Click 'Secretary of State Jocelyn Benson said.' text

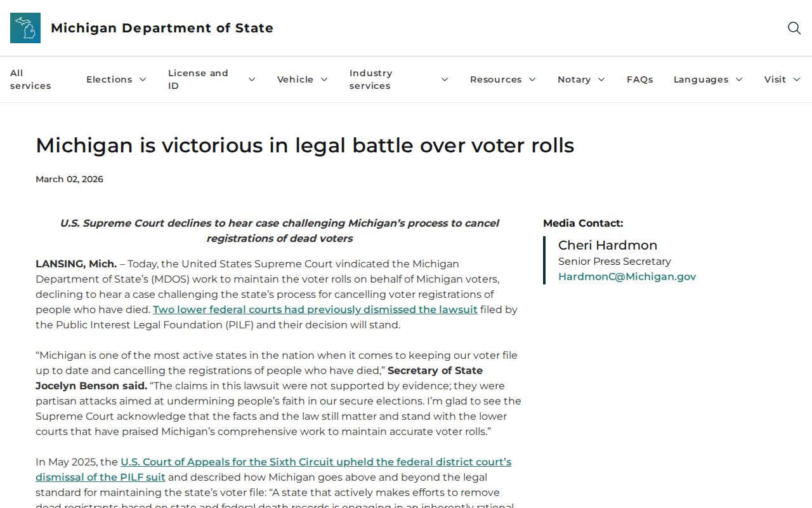point(259,378)
